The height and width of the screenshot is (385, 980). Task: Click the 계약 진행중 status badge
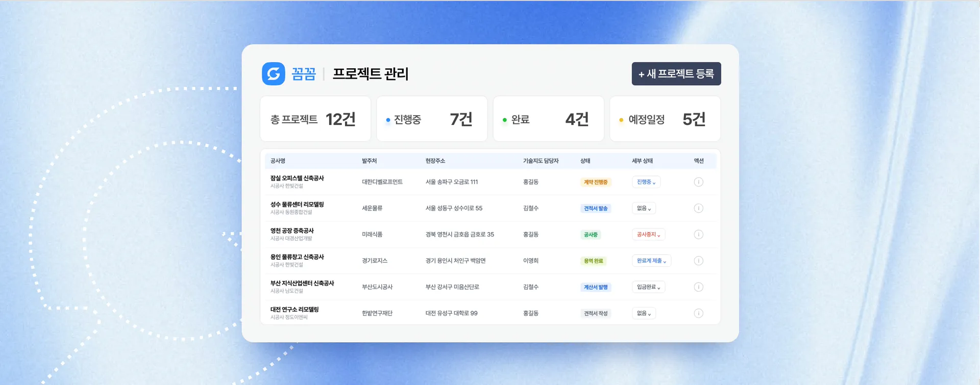point(596,182)
